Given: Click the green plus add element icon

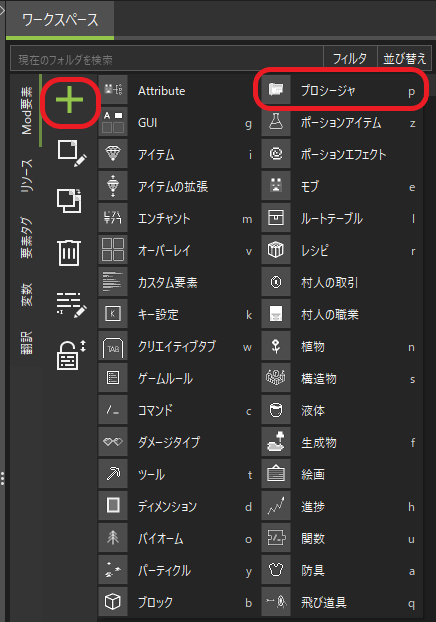Looking at the screenshot, I should pos(69,100).
